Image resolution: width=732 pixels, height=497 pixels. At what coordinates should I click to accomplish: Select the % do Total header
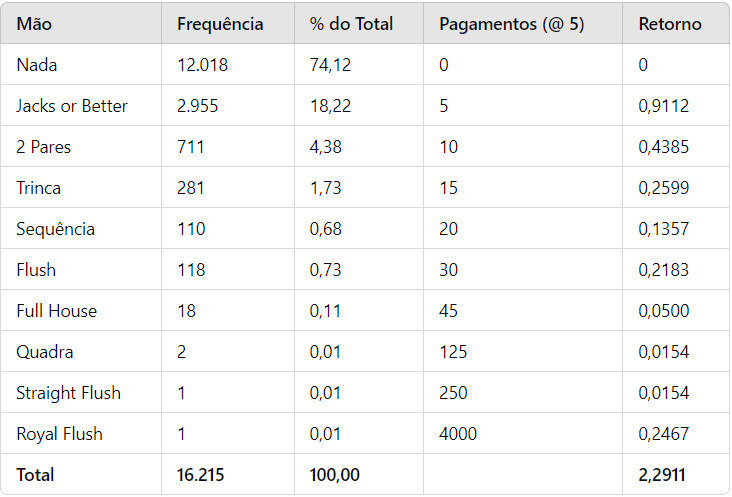coord(351,24)
